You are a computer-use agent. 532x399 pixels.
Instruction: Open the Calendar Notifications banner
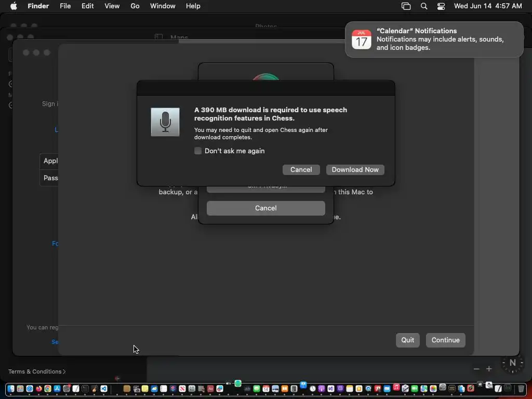pyautogui.click(x=434, y=39)
